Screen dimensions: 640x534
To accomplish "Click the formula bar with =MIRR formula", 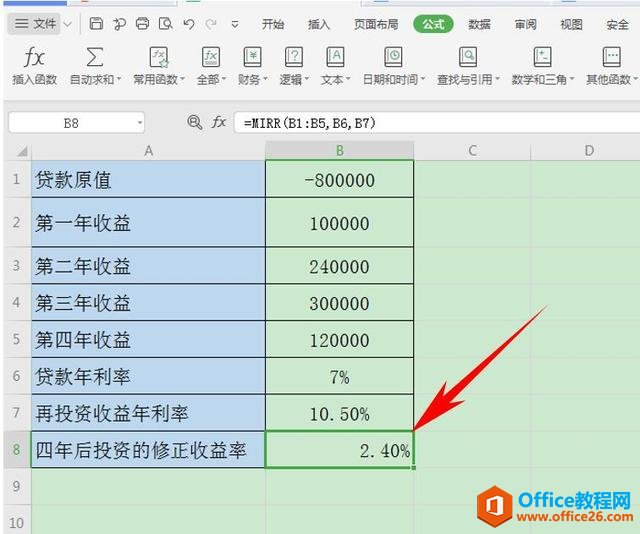I will pyautogui.click(x=437, y=122).
